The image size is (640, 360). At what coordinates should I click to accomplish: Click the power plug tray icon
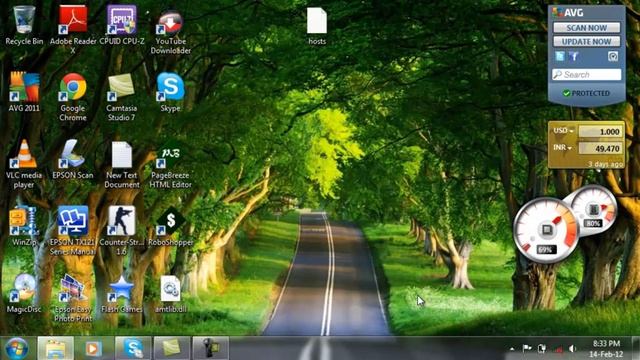(542, 348)
